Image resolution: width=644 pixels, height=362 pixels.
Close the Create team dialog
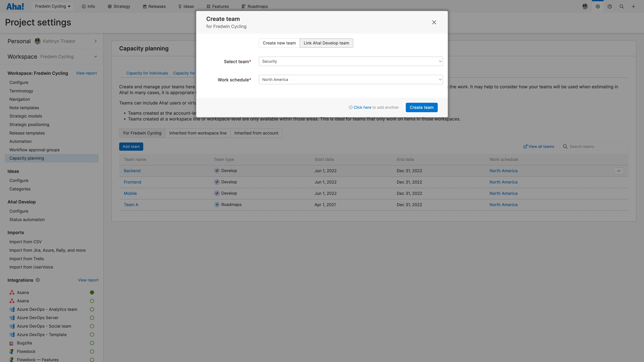(434, 22)
